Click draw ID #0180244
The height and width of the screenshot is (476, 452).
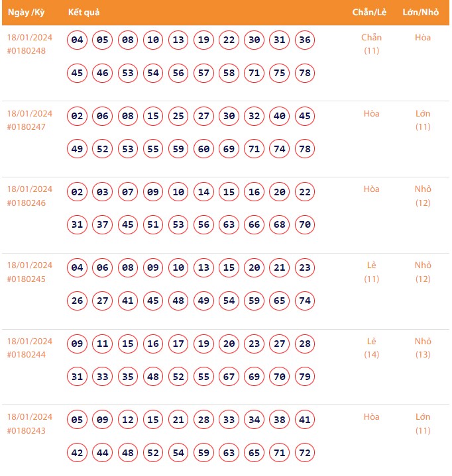(27, 355)
